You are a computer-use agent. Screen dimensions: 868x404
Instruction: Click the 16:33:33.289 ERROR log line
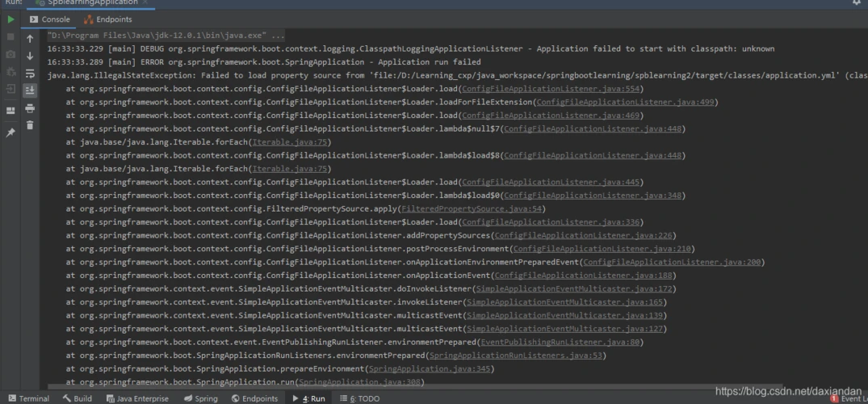[x=264, y=62]
